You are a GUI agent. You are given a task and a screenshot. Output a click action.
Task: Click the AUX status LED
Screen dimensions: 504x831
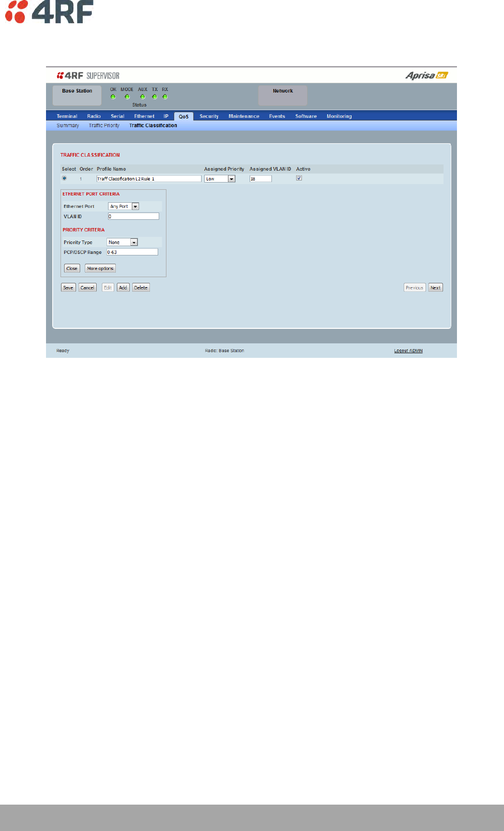tap(143, 97)
